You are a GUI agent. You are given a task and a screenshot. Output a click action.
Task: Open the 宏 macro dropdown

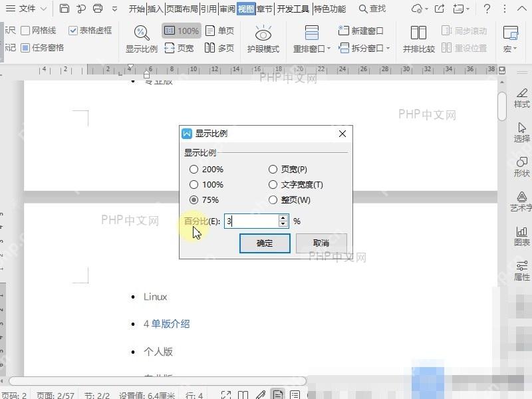click(510, 39)
